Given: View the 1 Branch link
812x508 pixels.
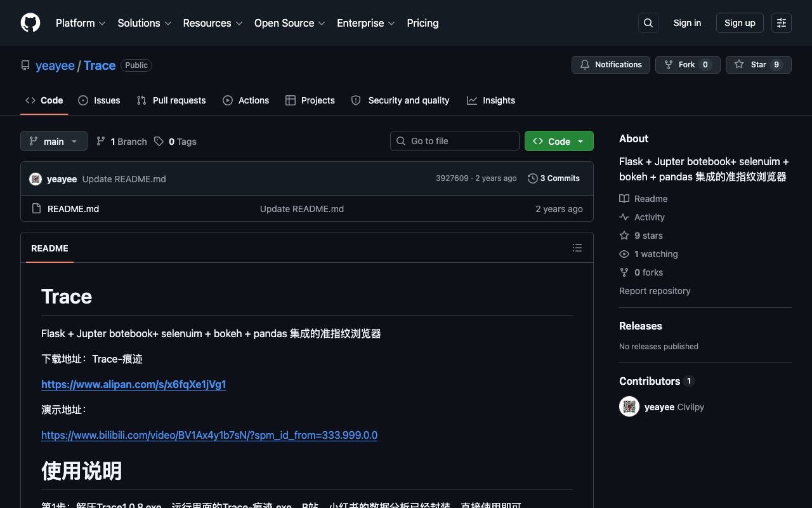Looking at the screenshot, I should (122, 141).
